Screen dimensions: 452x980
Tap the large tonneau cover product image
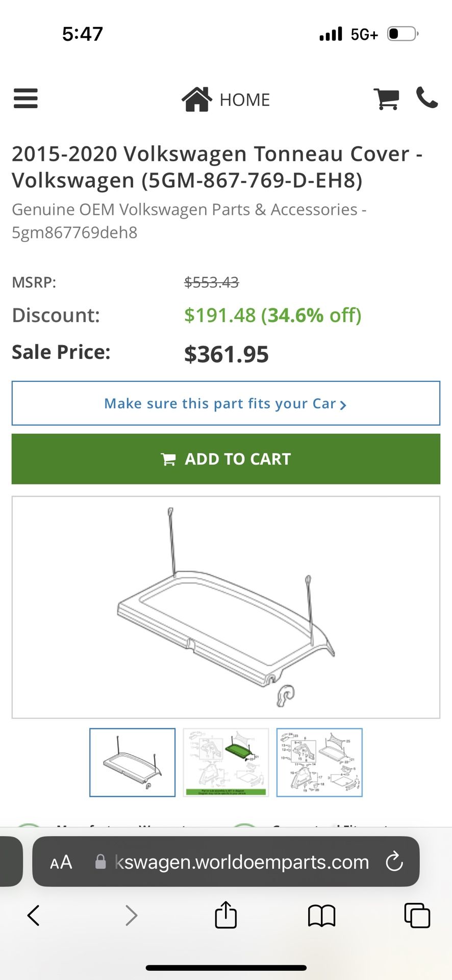pos(225,607)
